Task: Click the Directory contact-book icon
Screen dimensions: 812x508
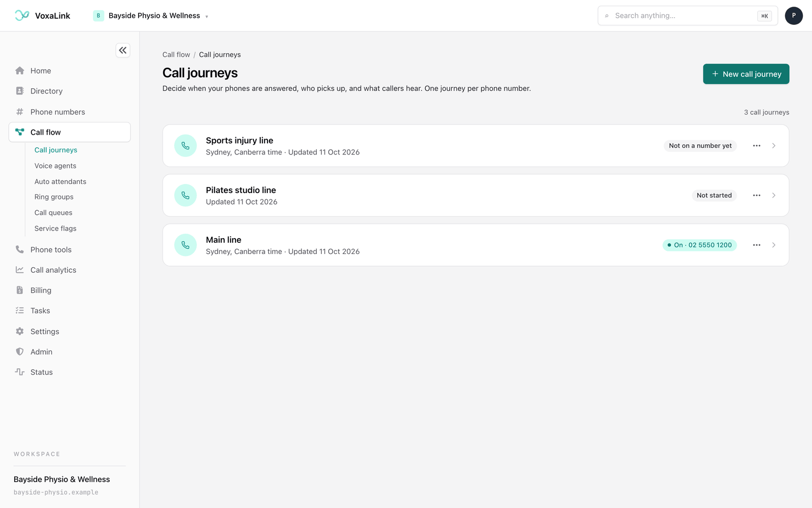Action: pyautogui.click(x=20, y=91)
